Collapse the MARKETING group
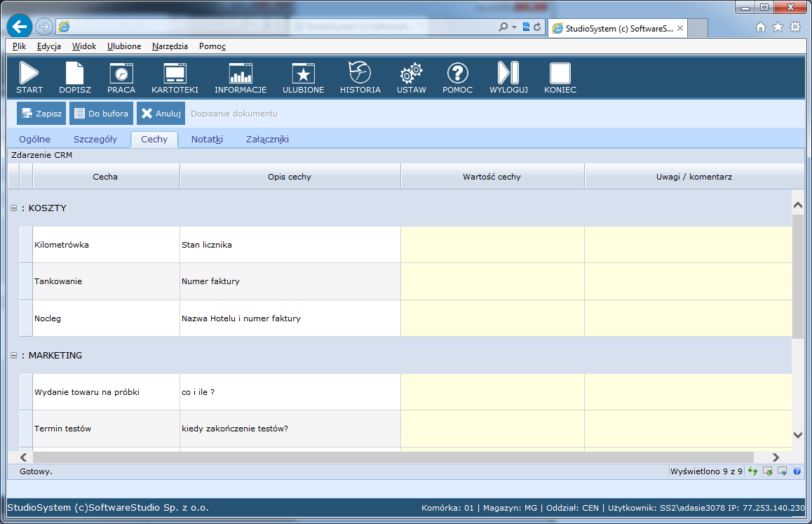The height and width of the screenshot is (524, 812). click(14, 355)
